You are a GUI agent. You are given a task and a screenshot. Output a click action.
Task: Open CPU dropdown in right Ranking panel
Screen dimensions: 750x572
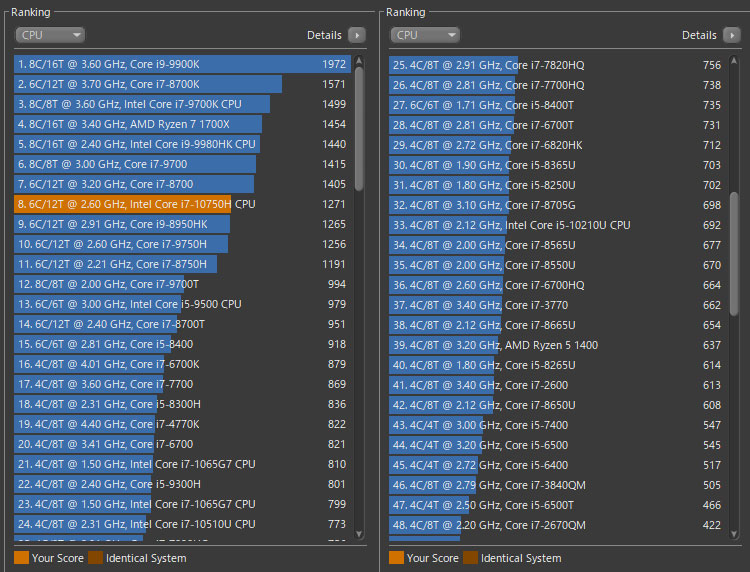[x=425, y=35]
